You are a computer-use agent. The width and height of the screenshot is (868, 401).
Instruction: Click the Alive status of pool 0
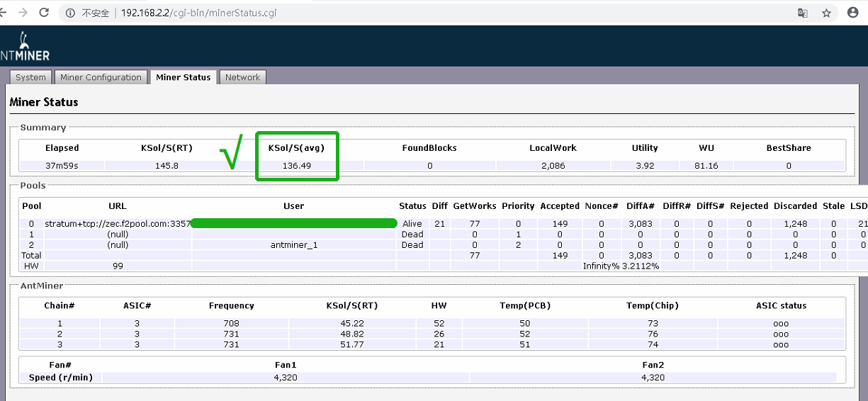(x=412, y=224)
